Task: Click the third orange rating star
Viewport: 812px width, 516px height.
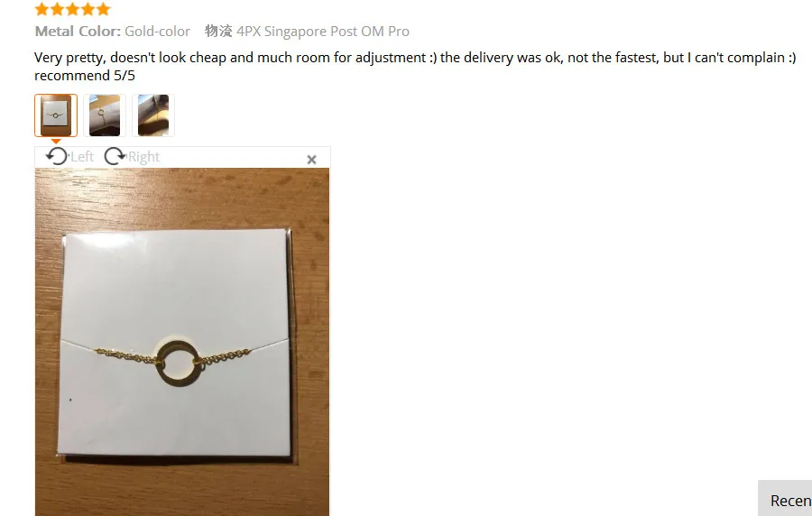Action: 72,9
